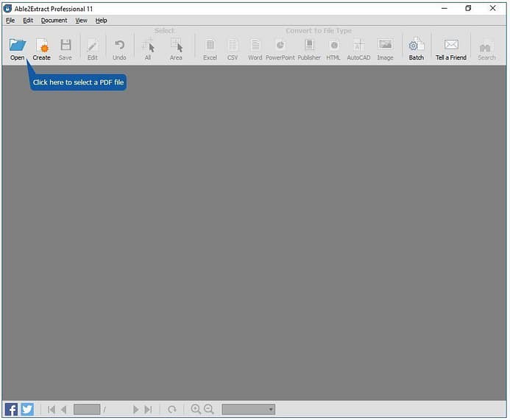Open the Help menu

tap(101, 21)
